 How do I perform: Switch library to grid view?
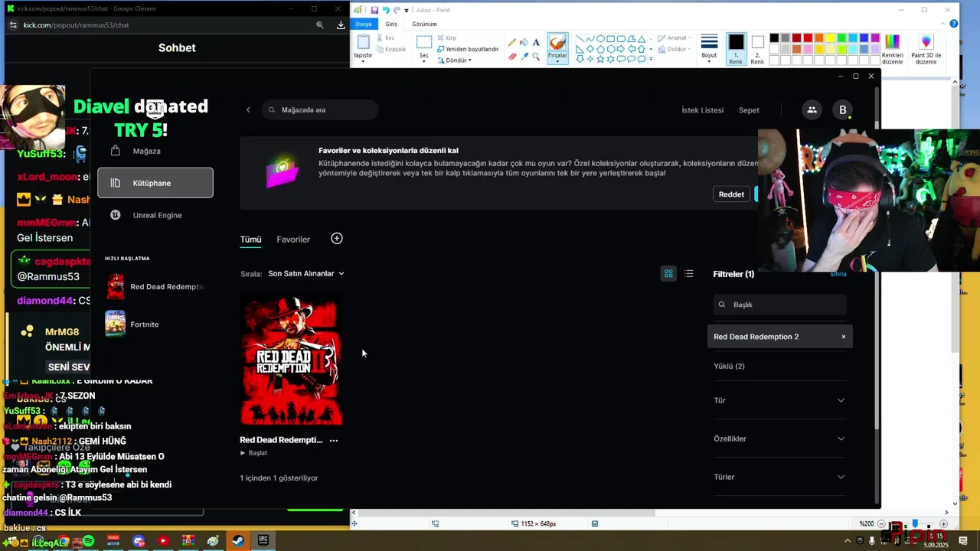tap(668, 273)
